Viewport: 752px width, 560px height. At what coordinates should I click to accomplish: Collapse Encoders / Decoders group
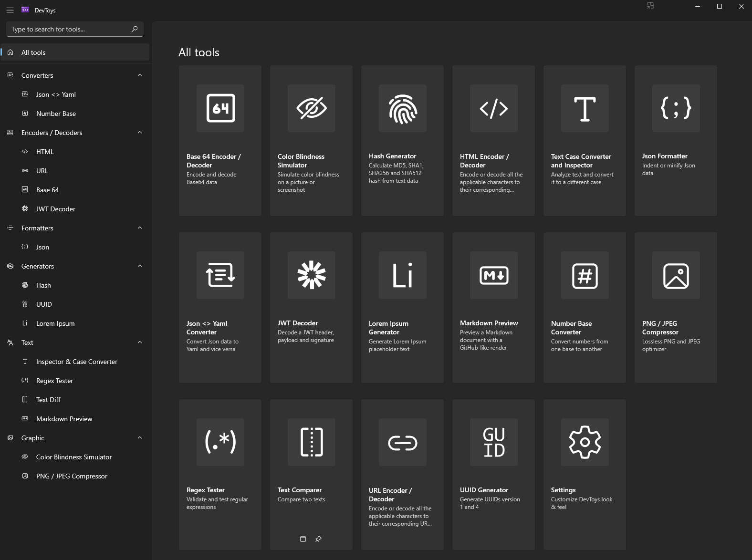pyautogui.click(x=140, y=133)
